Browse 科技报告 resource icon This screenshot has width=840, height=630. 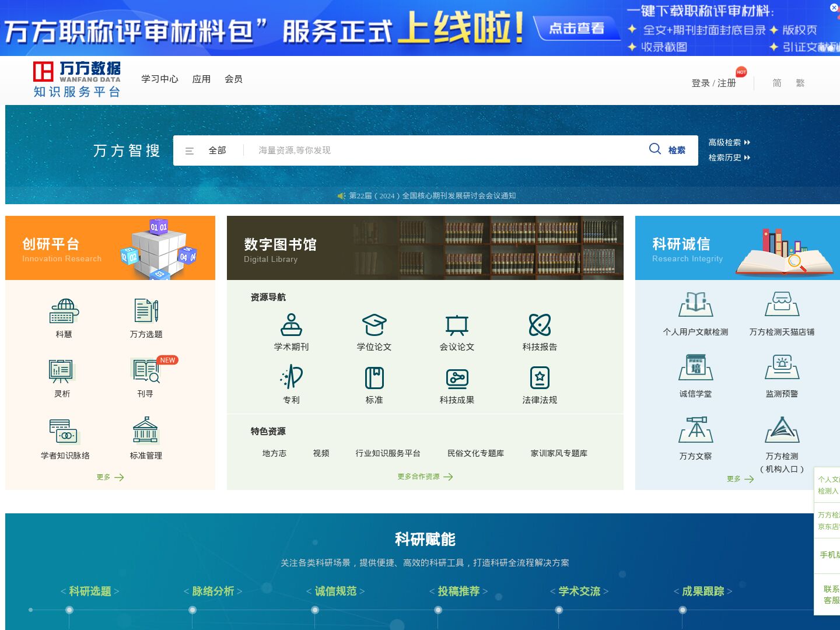coord(540,324)
